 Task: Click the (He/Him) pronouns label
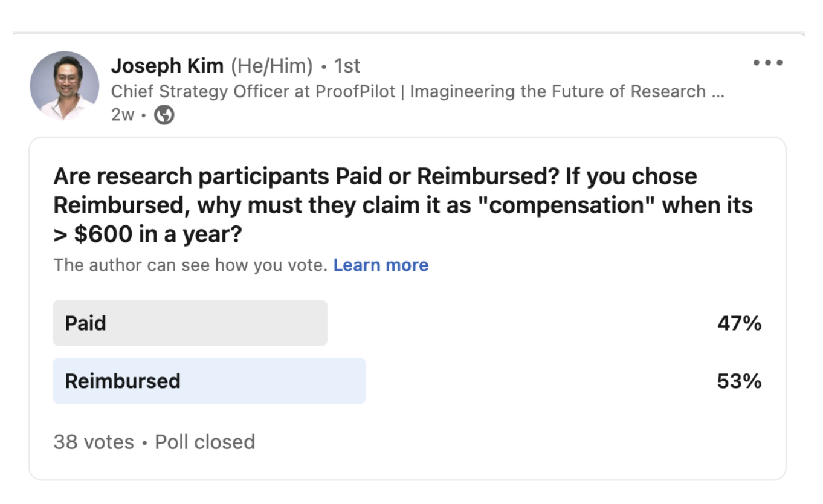click(x=272, y=66)
